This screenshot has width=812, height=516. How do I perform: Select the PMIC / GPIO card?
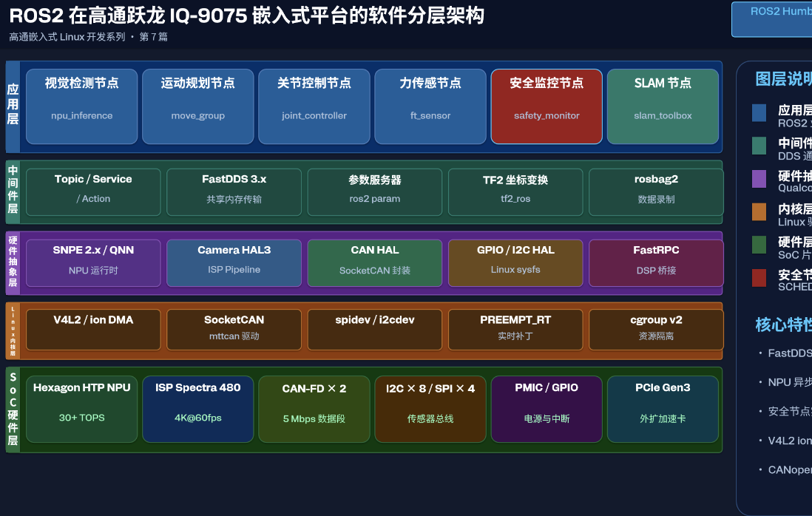547,410
